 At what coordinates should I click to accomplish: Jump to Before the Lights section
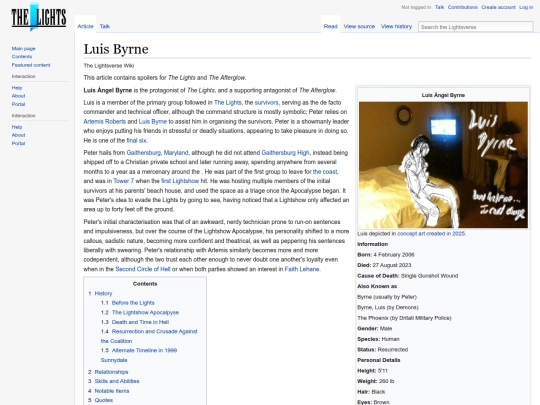133,303
